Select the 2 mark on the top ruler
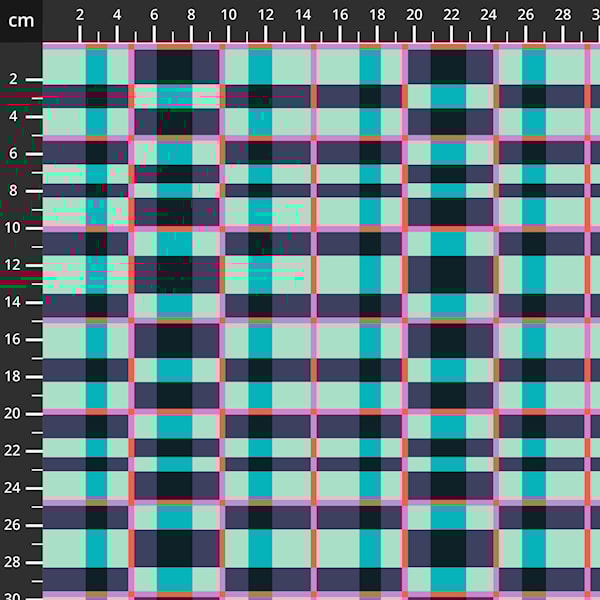 pyautogui.click(x=80, y=15)
